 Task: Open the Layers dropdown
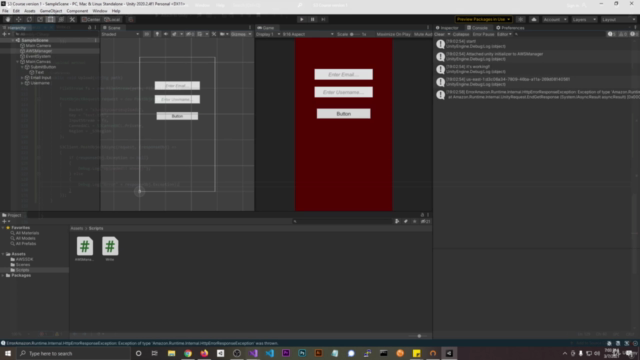click(x=584, y=19)
